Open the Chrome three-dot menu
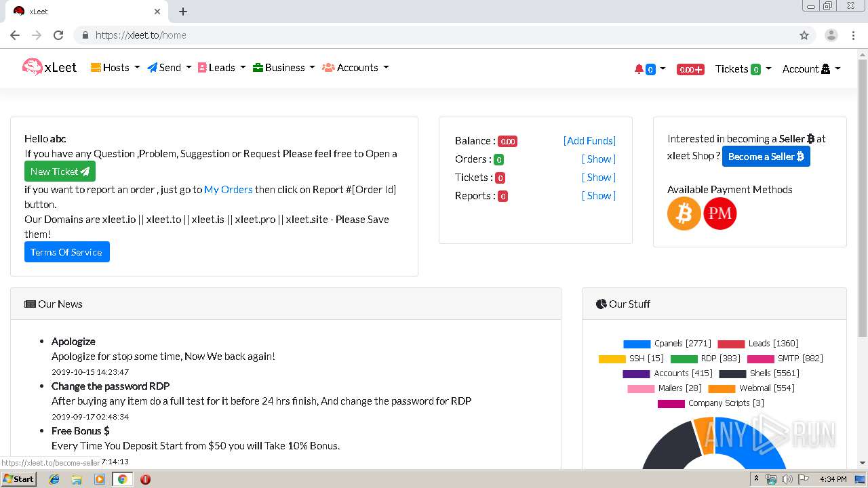This screenshot has height=488, width=868. point(853,35)
